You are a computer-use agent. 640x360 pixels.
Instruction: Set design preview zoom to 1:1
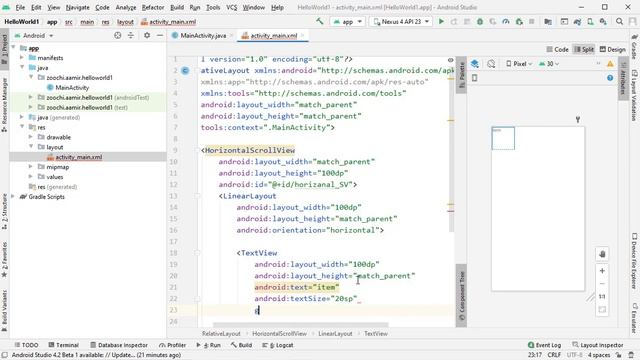(602, 296)
